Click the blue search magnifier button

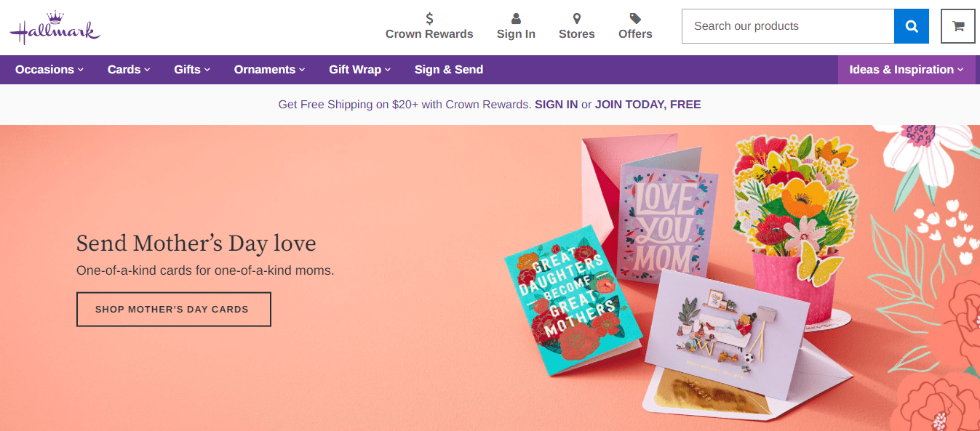point(911,26)
